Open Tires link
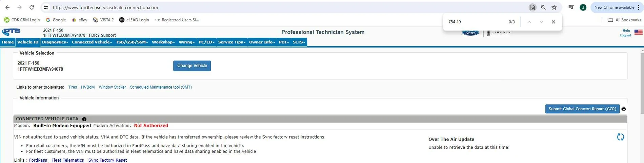644x163 pixels. pos(73,87)
